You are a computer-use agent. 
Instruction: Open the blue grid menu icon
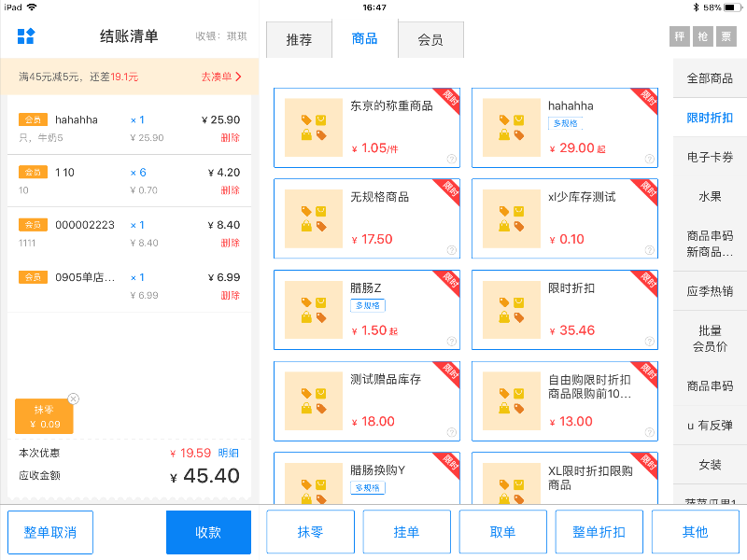click(x=26, y=36)
